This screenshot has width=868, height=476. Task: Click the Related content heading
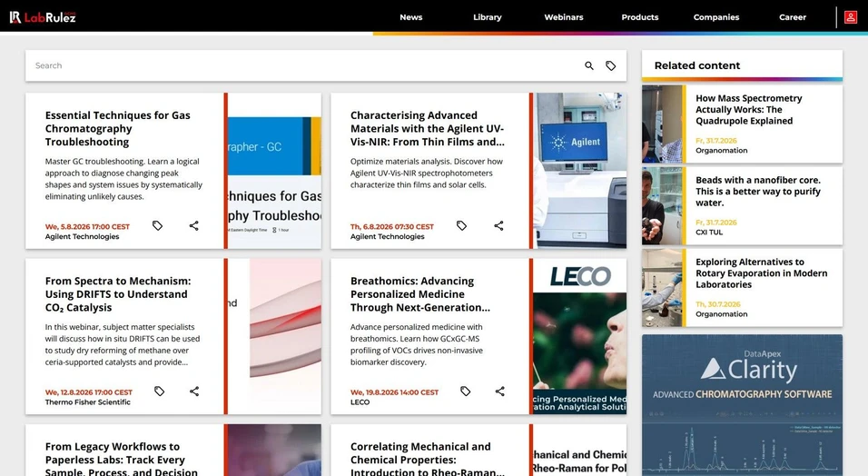point(697,65)
